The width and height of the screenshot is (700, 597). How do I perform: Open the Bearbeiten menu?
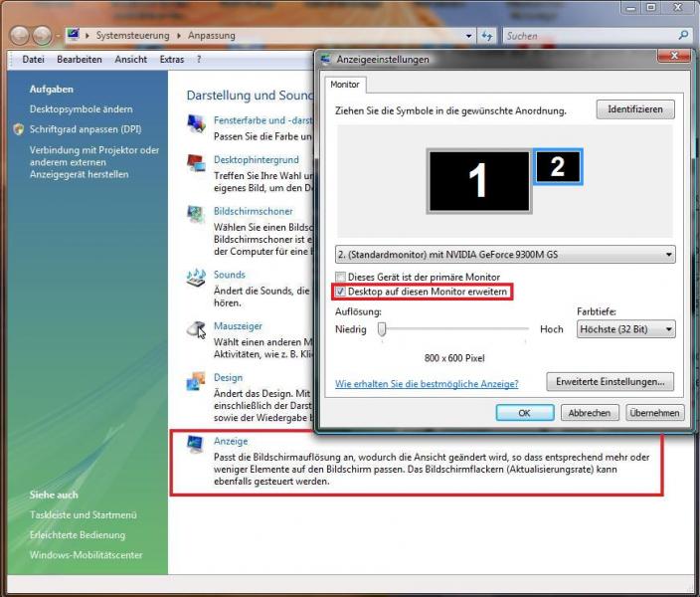[80, 60]
